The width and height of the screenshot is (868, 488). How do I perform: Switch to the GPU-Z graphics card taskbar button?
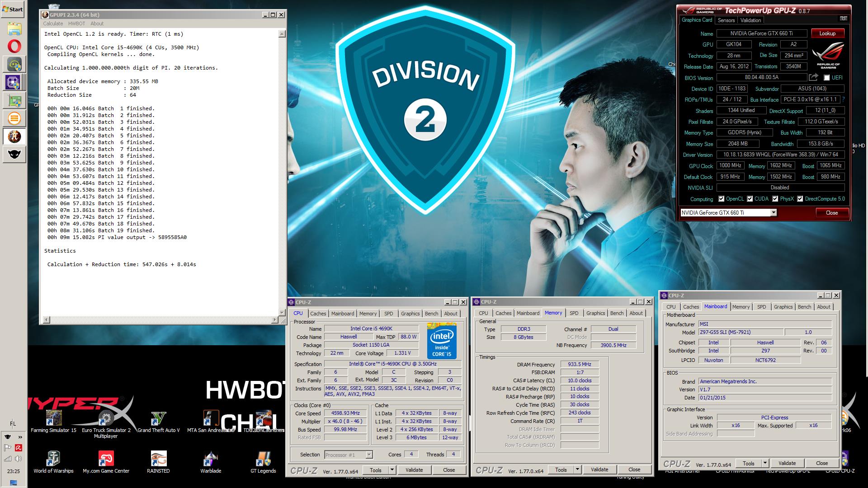point(14,101)
